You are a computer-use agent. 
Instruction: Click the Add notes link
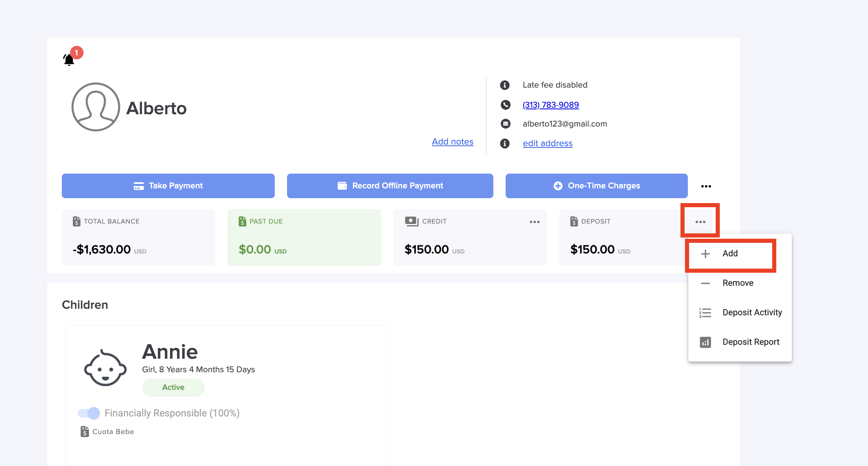452,142
